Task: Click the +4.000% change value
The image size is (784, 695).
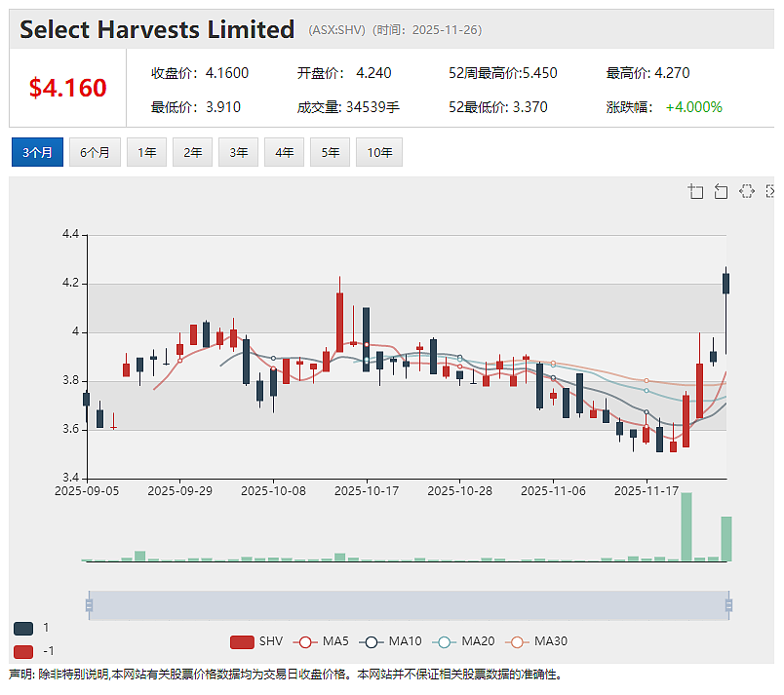Action: [694, 107]
